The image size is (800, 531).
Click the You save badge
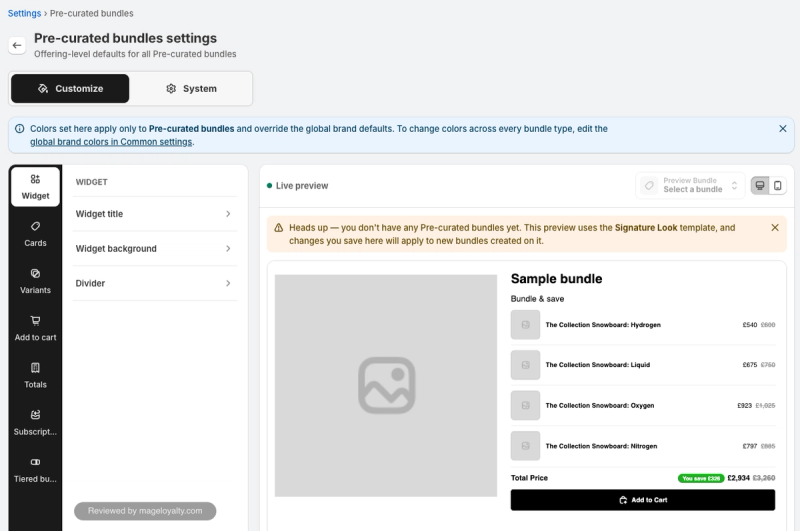pyautogui.click(x=701, y=478)
